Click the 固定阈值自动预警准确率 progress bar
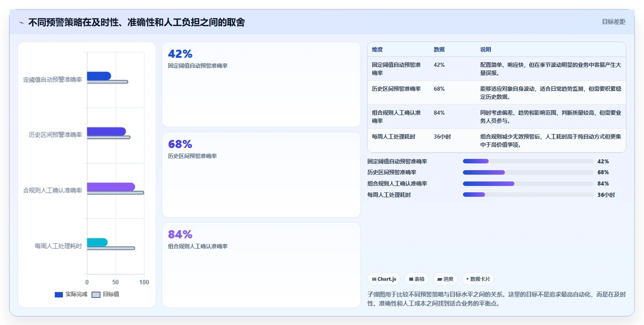The width and height of the screenshot is (644, 325). point(528,161)
